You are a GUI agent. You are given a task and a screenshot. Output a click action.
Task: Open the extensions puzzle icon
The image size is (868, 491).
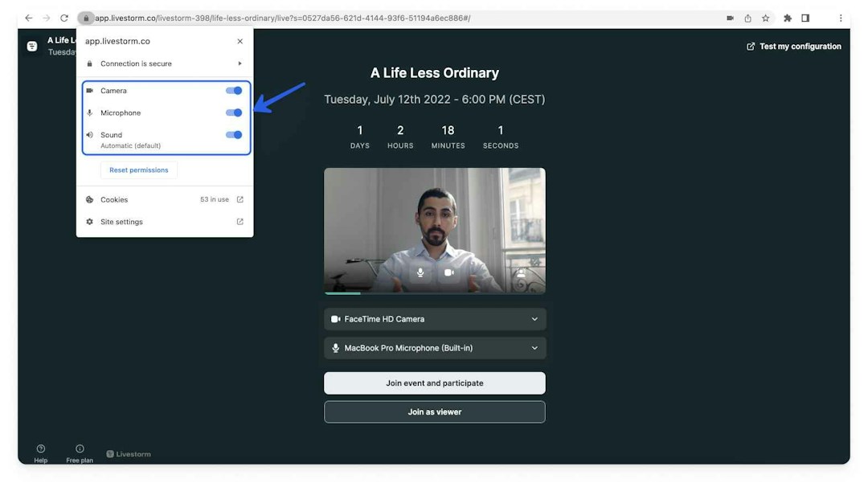tap(788, 18)
